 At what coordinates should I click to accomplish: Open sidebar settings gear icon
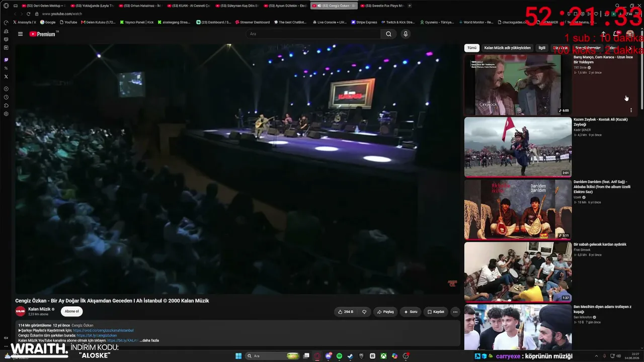[x=6, y=114]
